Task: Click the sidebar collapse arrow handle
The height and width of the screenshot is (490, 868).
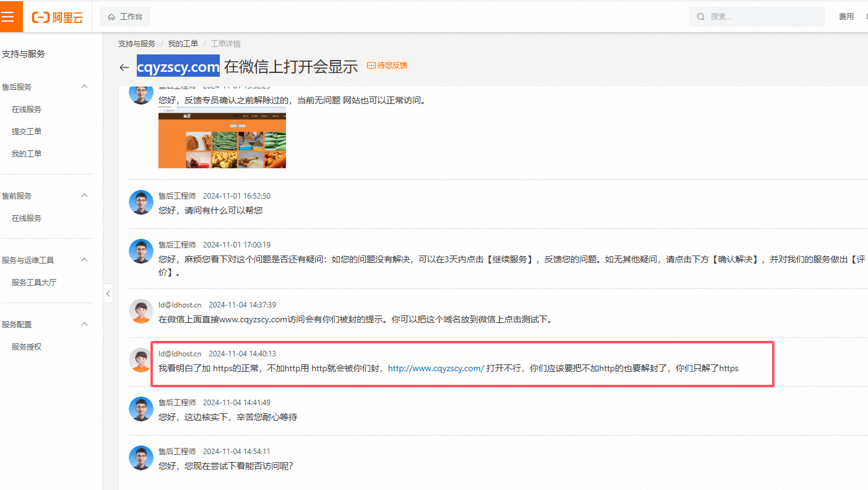Action: coord(108,293)
